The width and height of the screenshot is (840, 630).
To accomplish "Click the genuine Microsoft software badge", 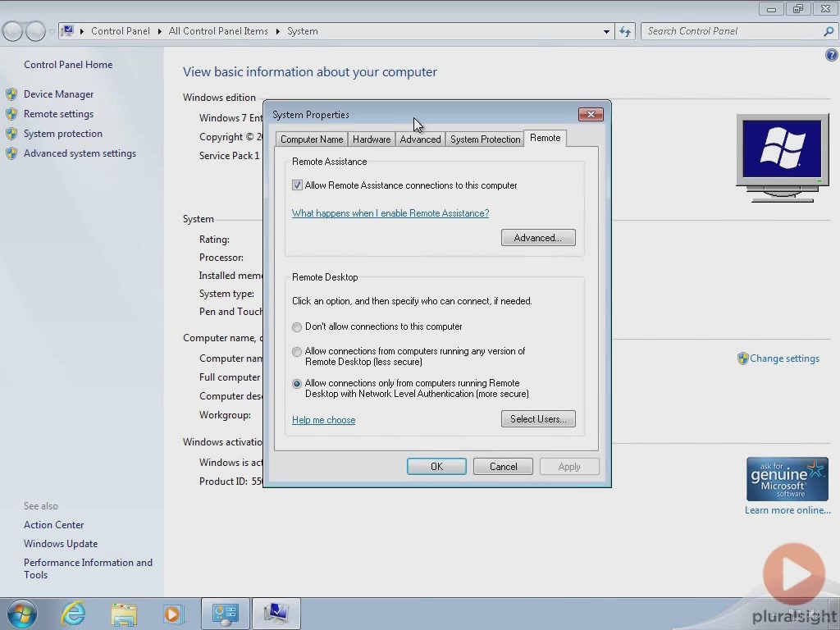I will (x=787, y=479).
